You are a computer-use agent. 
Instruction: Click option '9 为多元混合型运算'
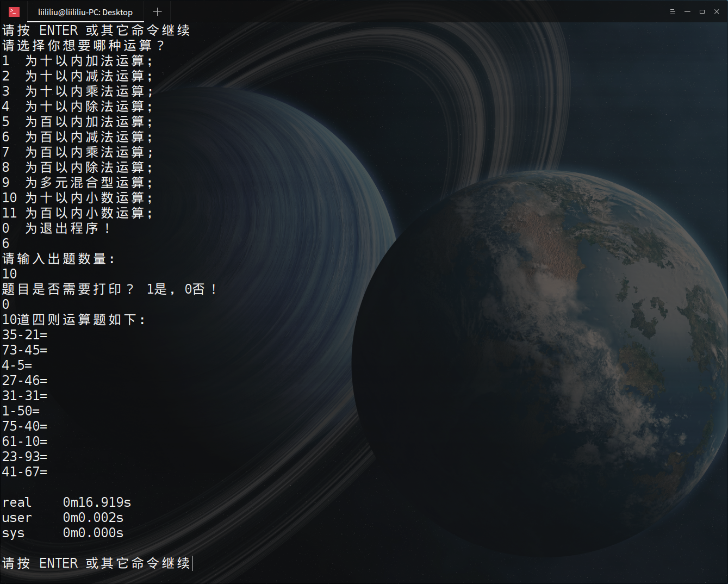tap(78, 183)
